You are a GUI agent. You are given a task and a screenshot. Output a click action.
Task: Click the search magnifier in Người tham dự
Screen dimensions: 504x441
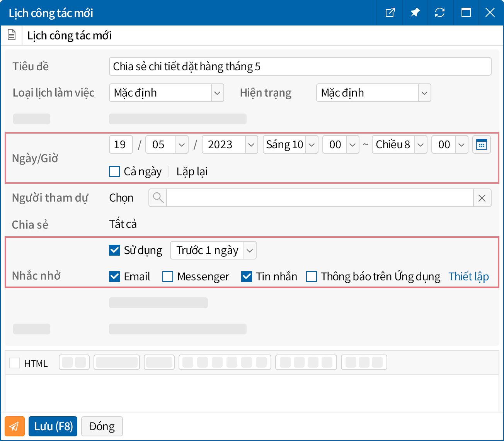158,198
